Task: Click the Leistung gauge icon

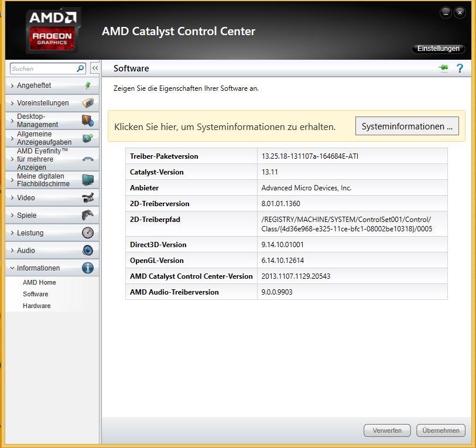Action: (x=88, y=232)
